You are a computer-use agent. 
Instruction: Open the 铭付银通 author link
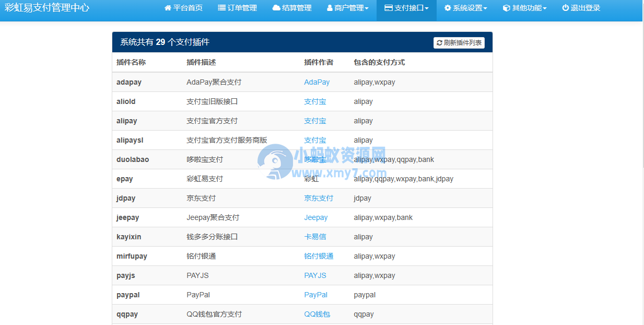(x=319, y=256)
